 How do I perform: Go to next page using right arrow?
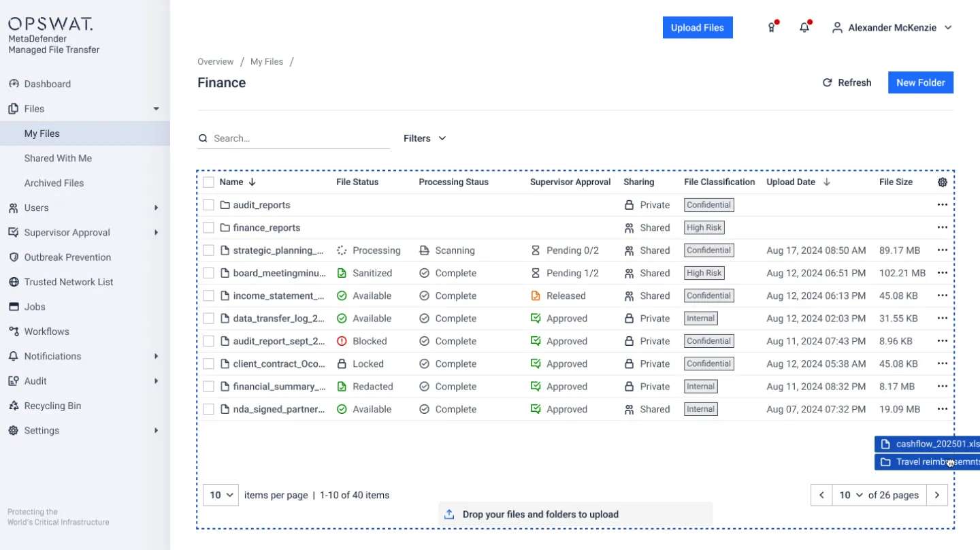tap(937, 496)
